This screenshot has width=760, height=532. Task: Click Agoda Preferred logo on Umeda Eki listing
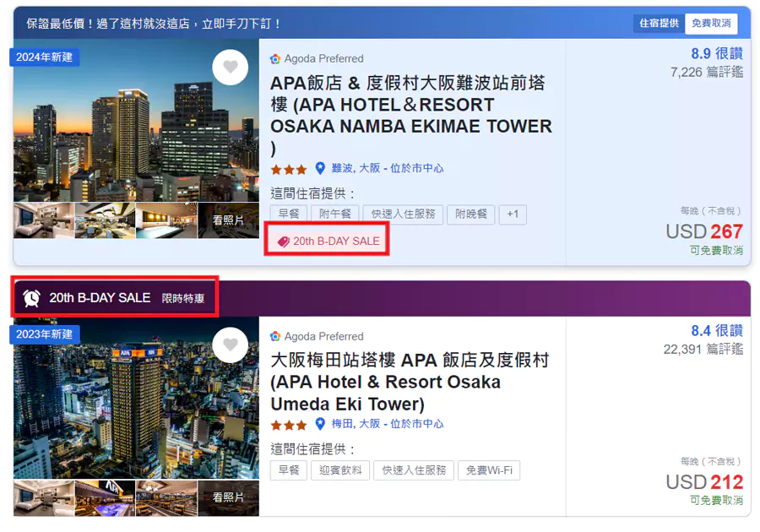[x=275, y=336]
